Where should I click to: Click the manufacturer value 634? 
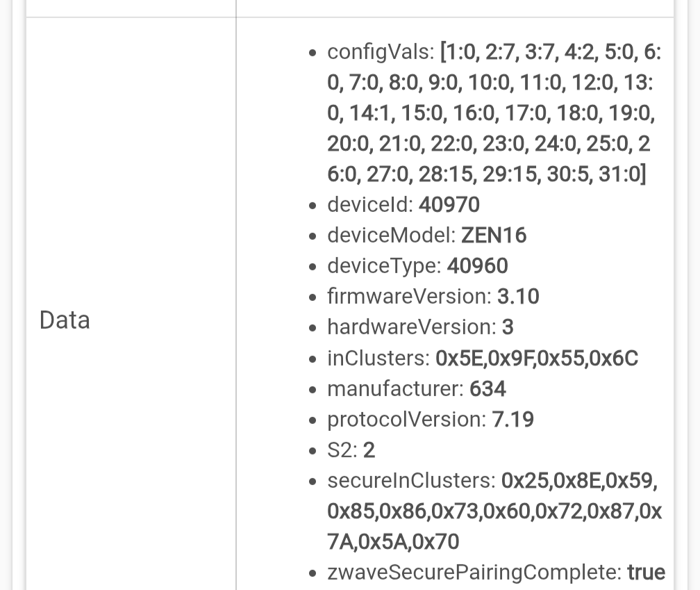(x=487, y=388)
